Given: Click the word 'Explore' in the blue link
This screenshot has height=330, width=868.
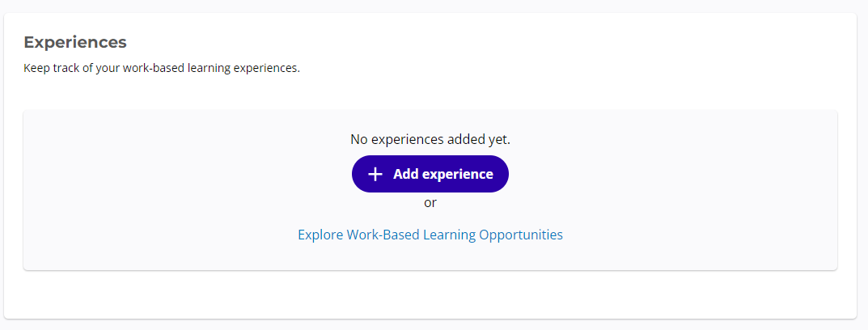Looking at the screenshot, I should (320, 235).
